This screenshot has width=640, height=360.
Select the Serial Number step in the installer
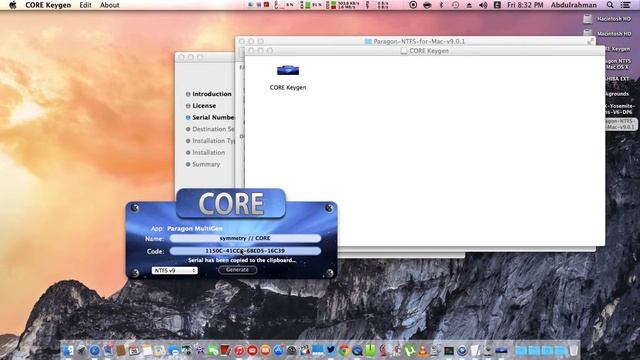coord(213,117)
